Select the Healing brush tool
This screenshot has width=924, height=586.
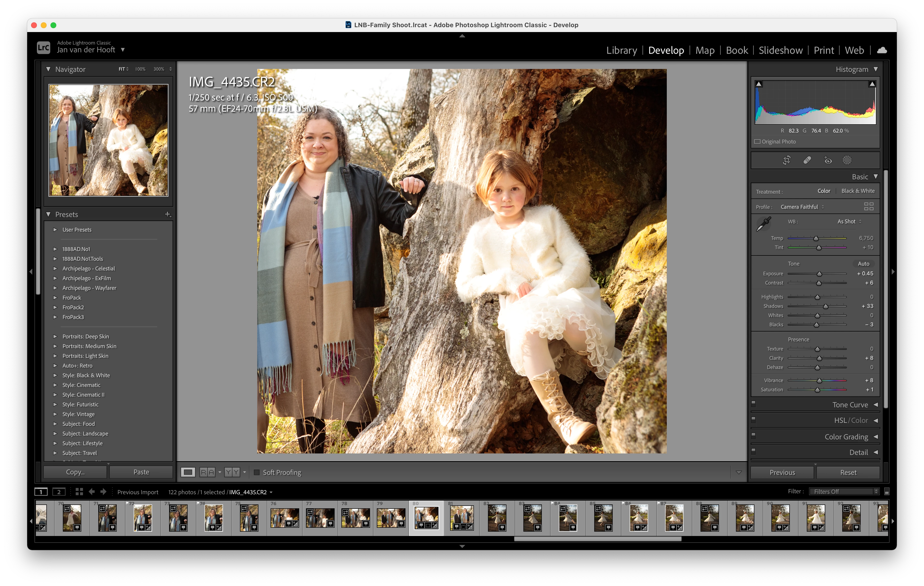(807, 160)
